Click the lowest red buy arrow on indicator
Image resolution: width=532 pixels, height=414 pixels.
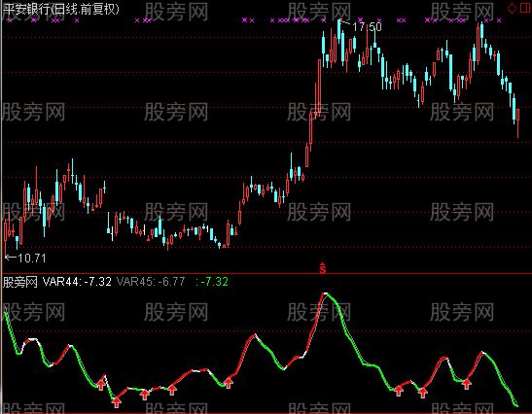pyautogui.click(x=117, y=402)
